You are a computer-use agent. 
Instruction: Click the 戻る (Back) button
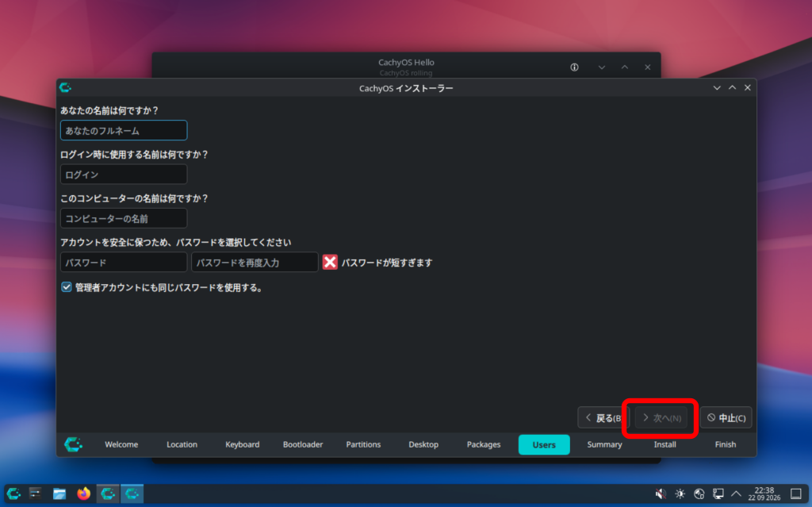(x=603, y=418)
